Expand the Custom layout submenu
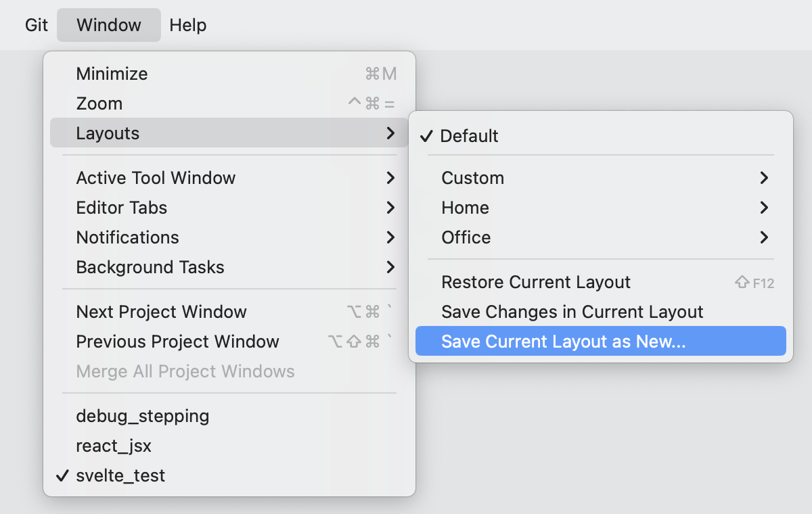The image size is (812, 514). pyautogui.click(x=472, y=178)
